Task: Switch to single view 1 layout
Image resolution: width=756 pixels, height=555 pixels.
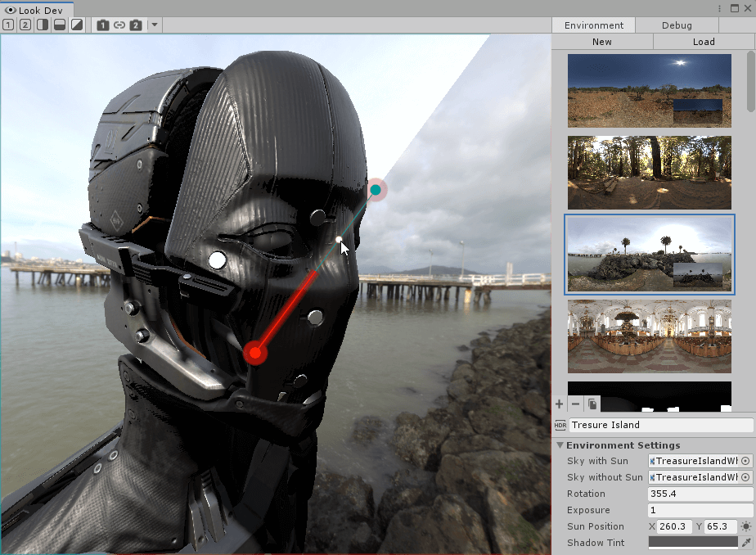Action: click(8, 25)
